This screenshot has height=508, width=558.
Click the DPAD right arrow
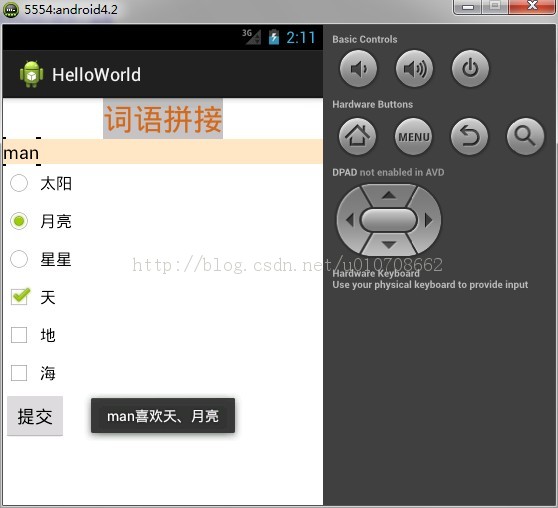coord(429,220)
